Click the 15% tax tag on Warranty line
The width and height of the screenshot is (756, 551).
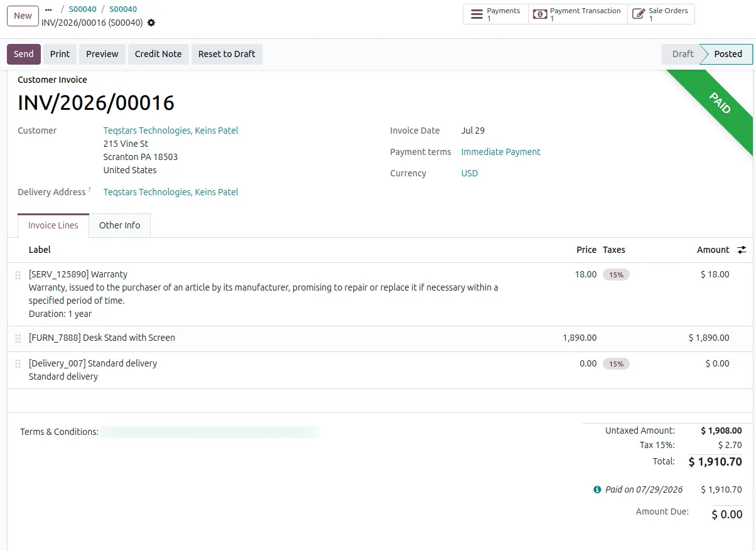pyautogui.click(x=616, y=275)
